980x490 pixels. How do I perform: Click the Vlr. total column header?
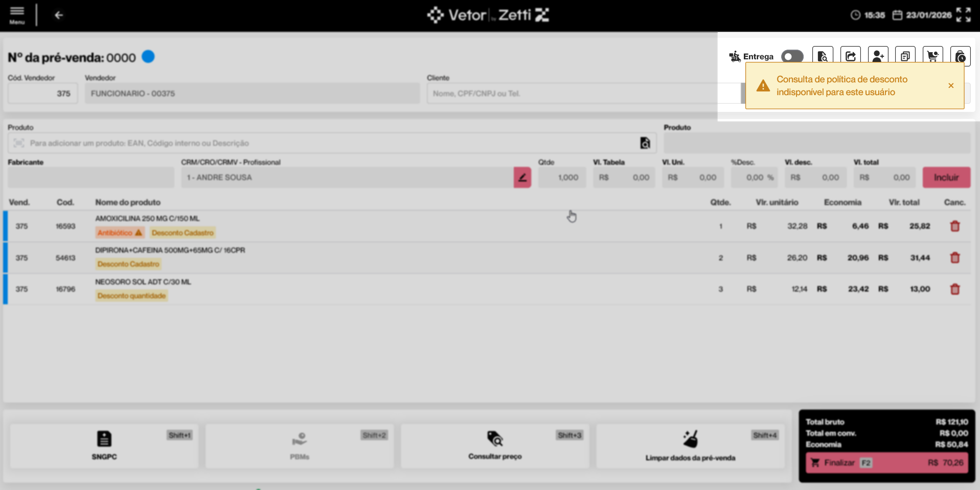pos(904,203)
